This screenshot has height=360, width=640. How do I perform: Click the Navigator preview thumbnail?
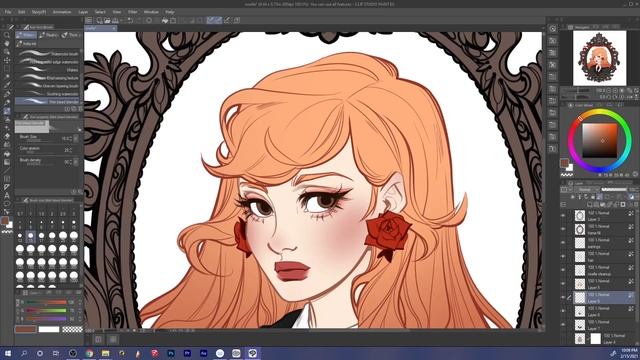click(599, 58)
